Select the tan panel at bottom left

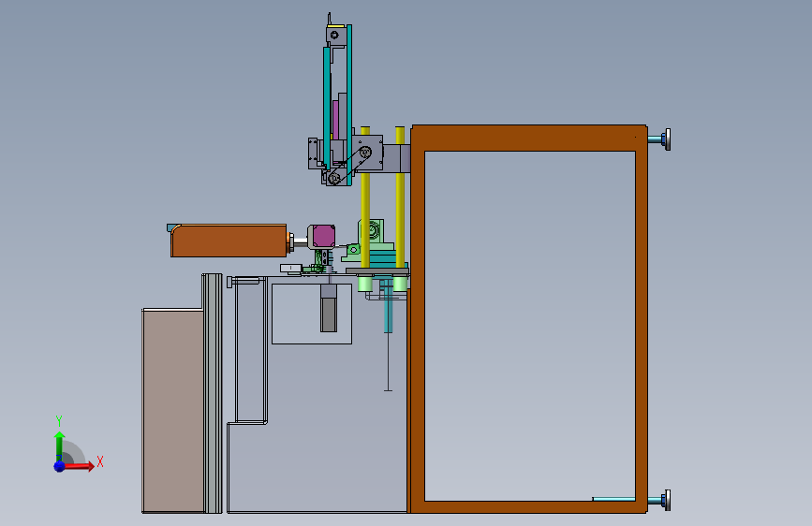pos(173,412)
